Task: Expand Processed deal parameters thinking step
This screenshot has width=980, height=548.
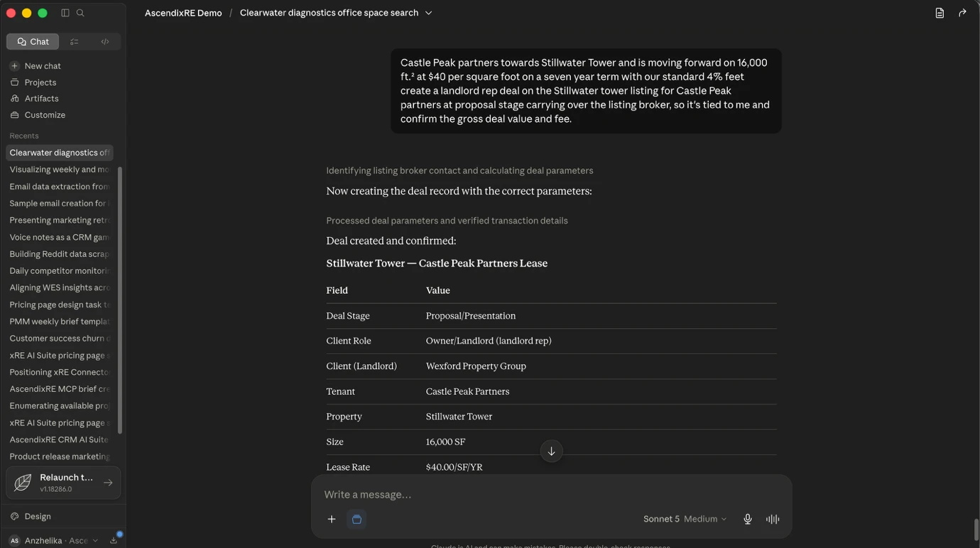Action: point(447,221)
